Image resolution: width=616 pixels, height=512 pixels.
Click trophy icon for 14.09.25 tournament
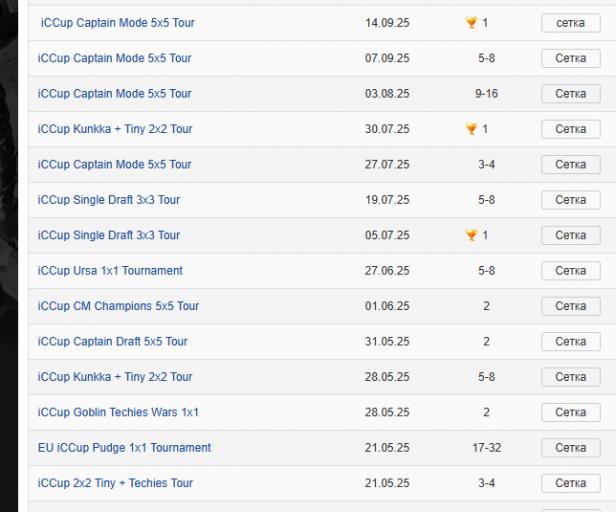pyautogui.click(x=471, y=22)
